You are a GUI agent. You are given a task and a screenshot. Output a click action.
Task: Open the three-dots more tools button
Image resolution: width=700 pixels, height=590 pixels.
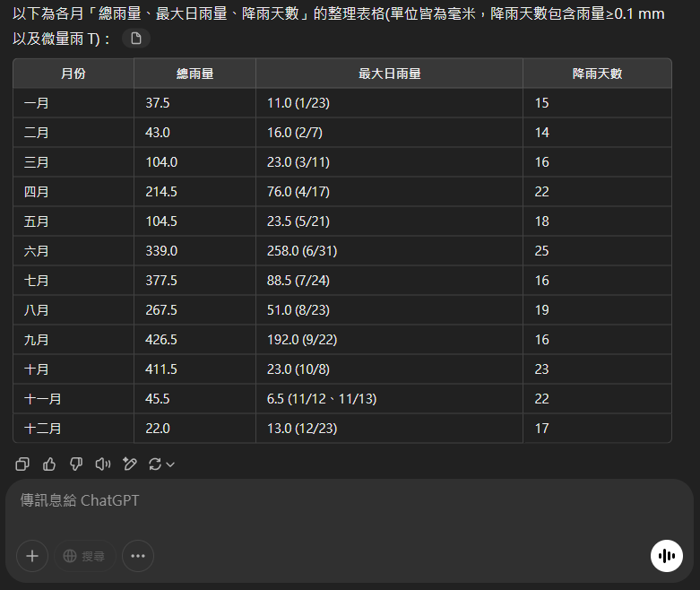138,556
